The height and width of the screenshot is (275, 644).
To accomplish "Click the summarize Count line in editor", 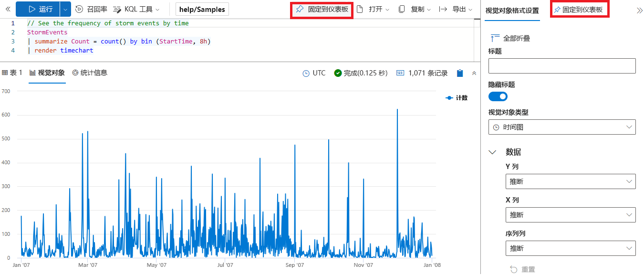I will tap(119, 41).
